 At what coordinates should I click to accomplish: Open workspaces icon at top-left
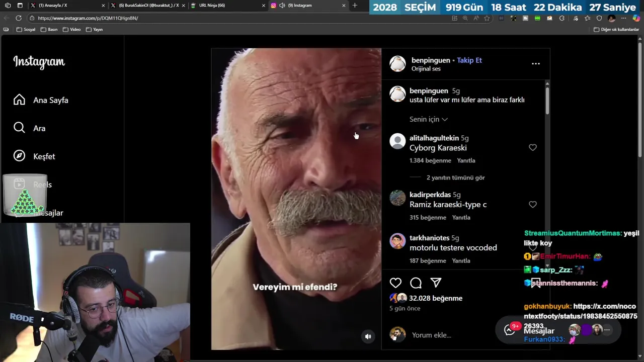8,5
